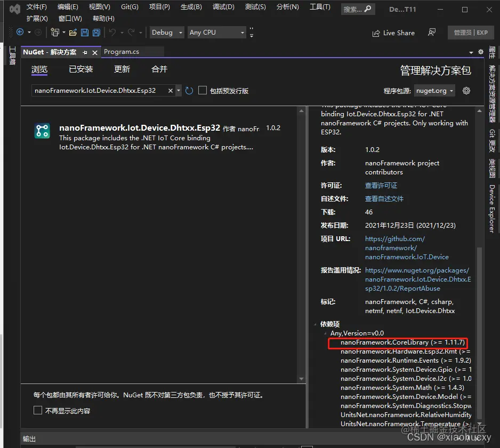Select the nanoFramework.System.Math dependency entry
The image size is (500, 448).
pos(402,387)
